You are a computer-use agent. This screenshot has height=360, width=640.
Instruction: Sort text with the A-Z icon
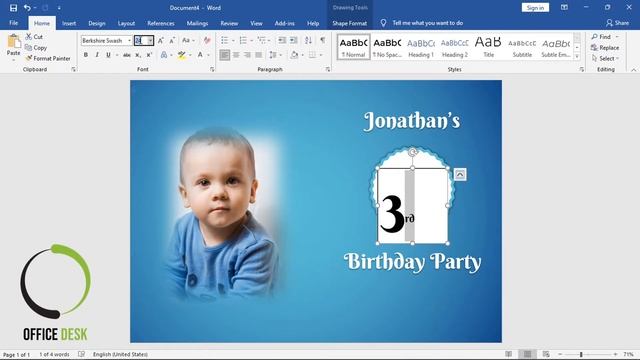(x=309, y=40)
